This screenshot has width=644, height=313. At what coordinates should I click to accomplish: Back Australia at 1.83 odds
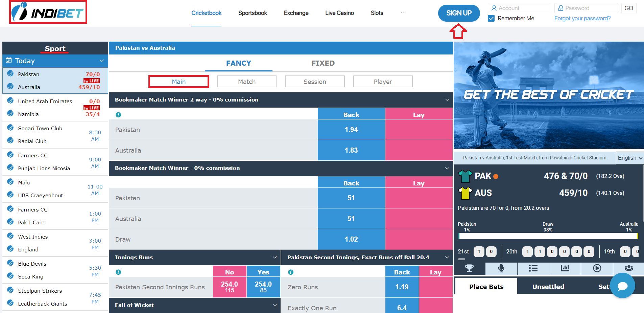(351, 150)
